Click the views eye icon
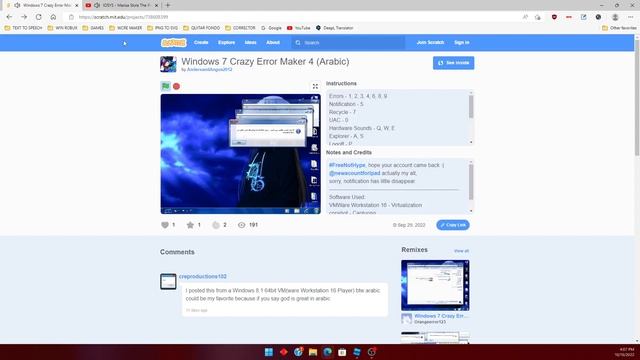 tap(242, 225)
